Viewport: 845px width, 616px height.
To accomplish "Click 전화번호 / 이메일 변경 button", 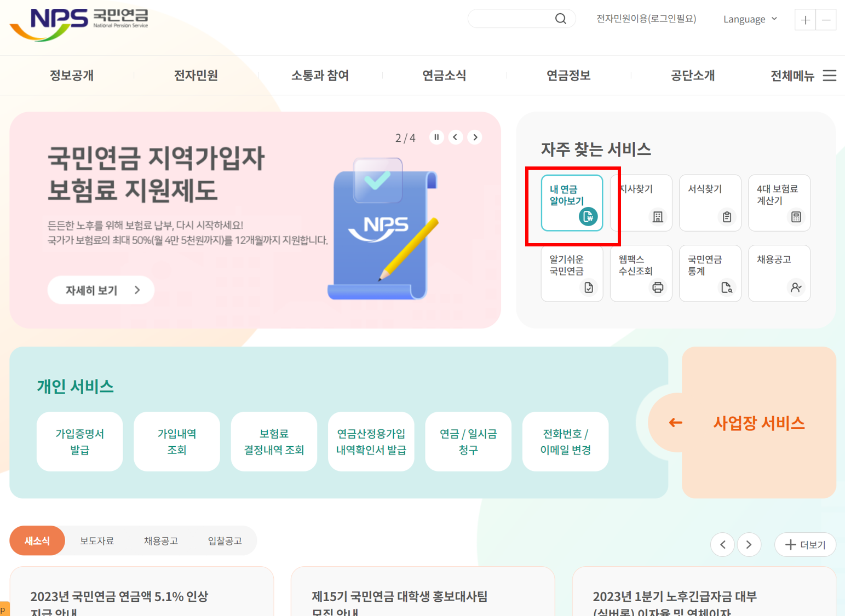I will 565,441.
